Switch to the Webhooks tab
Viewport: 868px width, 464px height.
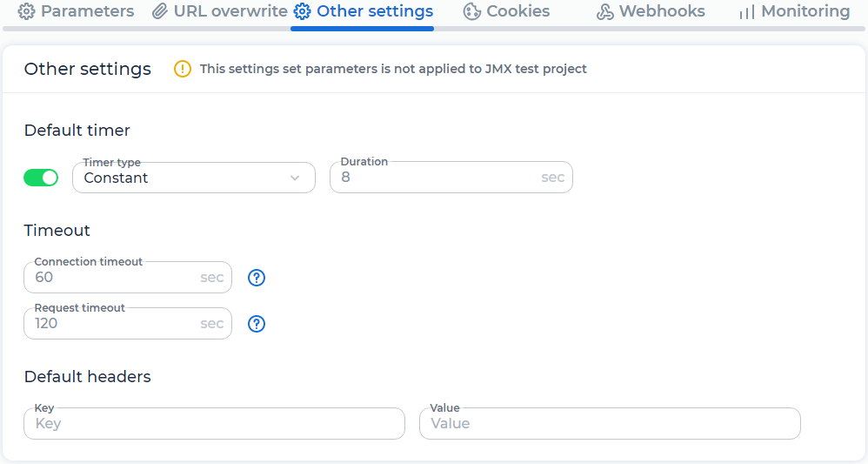[651, 11]
